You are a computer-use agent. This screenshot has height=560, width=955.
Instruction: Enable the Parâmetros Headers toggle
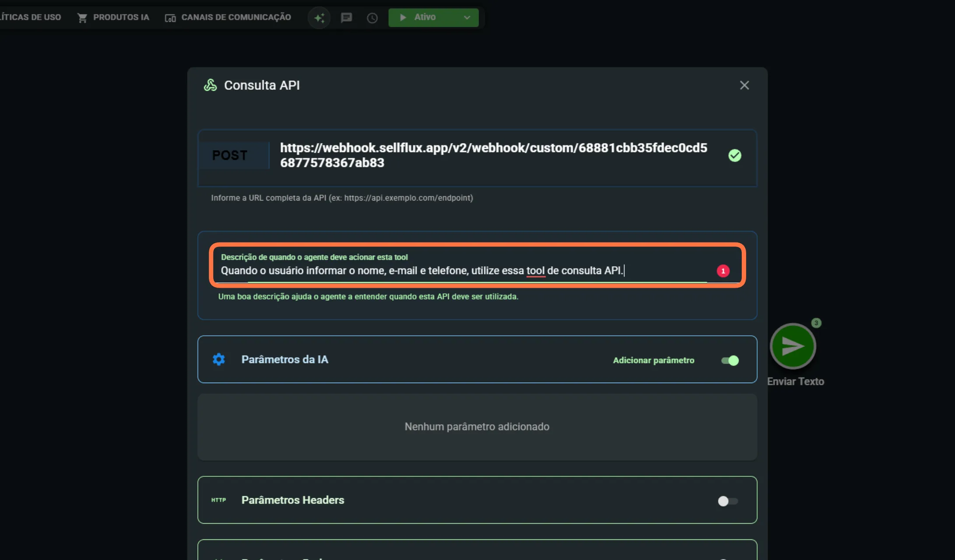(728, 501)
